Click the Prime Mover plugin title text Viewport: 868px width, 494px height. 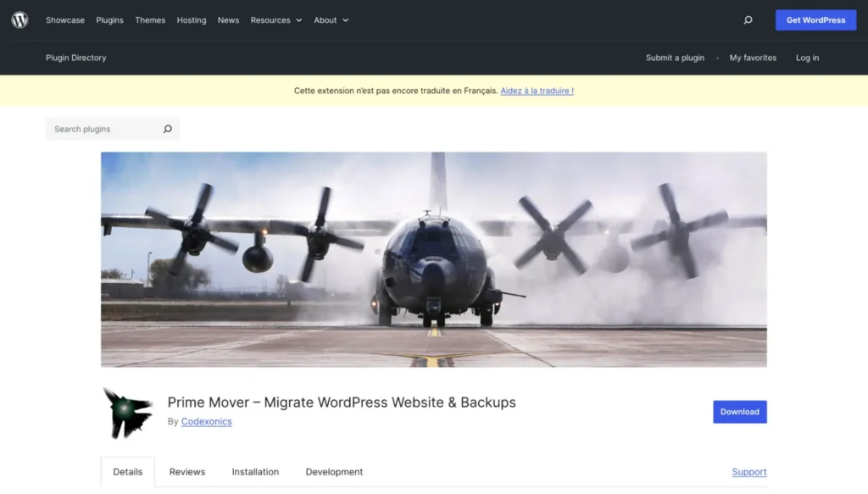coord(342,402)
